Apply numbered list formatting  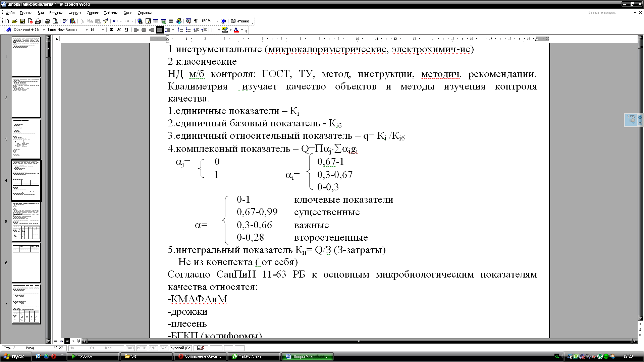click(180, 30)
